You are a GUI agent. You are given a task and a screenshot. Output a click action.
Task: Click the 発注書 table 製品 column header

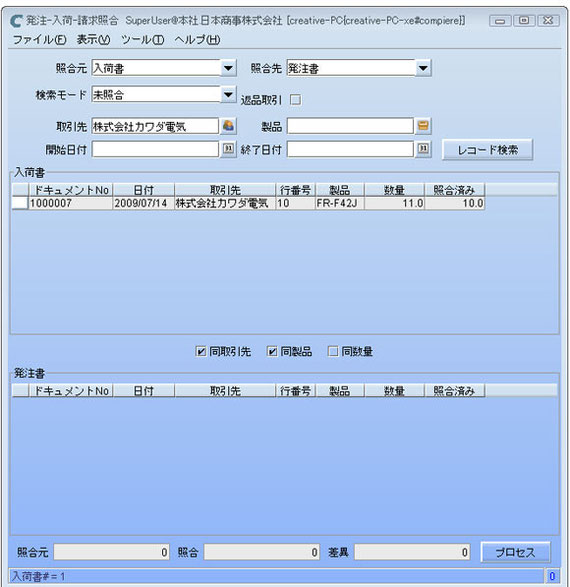click(339, 390)
